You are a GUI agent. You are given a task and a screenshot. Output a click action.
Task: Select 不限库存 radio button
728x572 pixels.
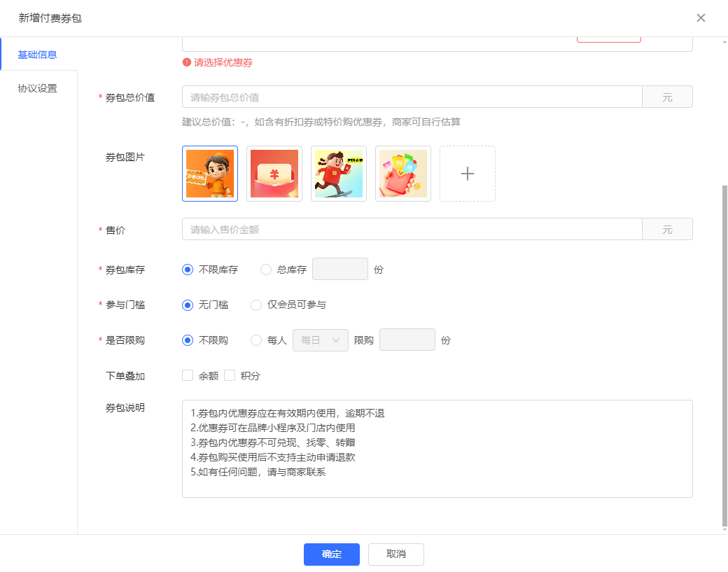coord(188,270)
